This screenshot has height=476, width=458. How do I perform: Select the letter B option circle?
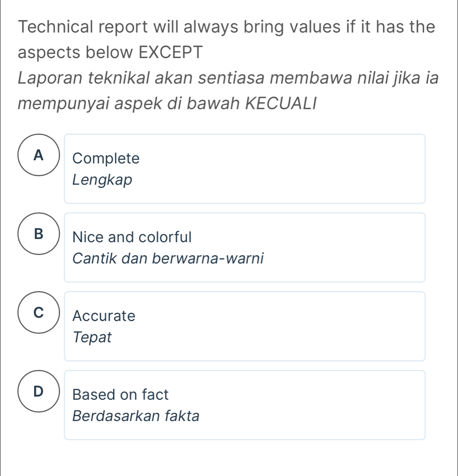pos(39,234)
